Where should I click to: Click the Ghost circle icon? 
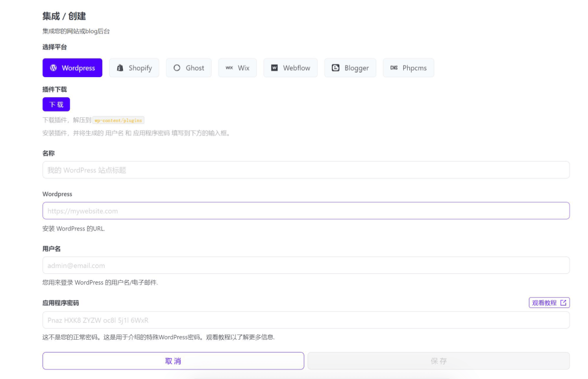click(x=177, y=68)
